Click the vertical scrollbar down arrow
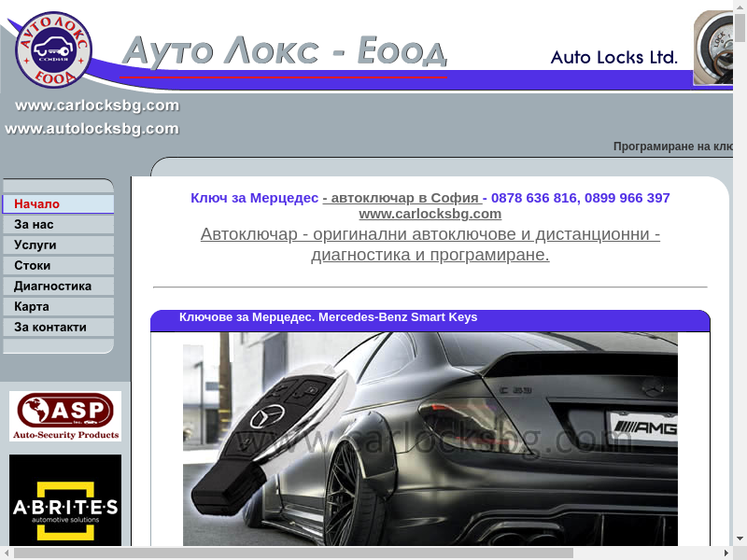This screenshot has height=560, width=747. pos(740,539)
